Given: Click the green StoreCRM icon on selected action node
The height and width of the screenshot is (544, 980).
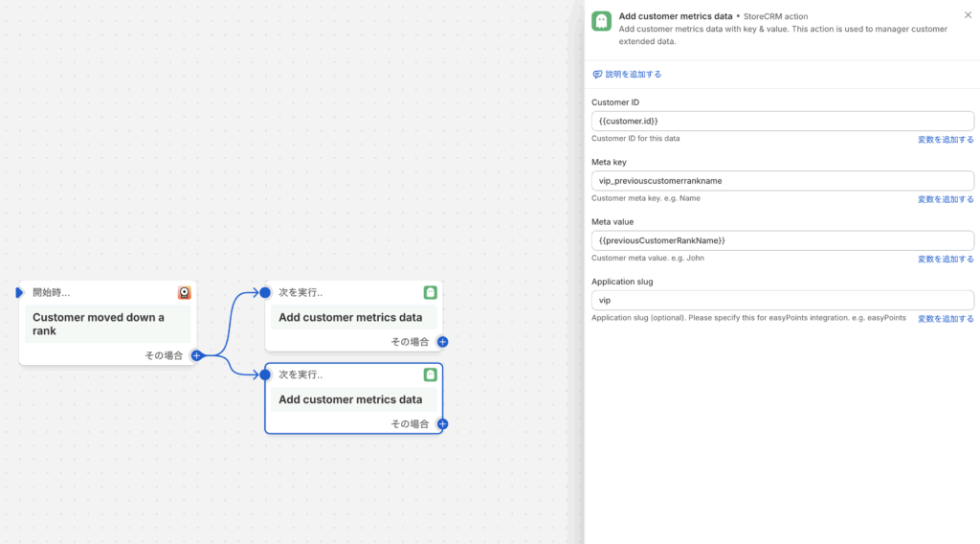Looking at the screenshot, I should 430,374.
